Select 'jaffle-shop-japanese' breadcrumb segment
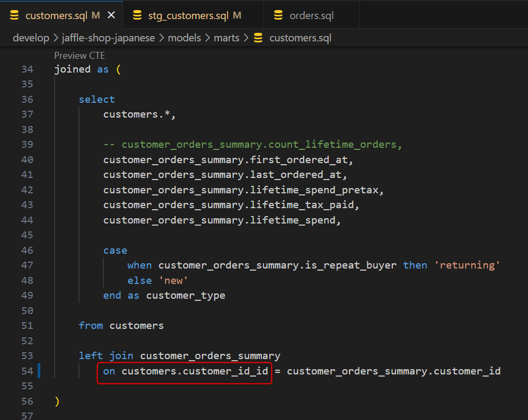This screenshot has width=528, height=420. [109, 38]
